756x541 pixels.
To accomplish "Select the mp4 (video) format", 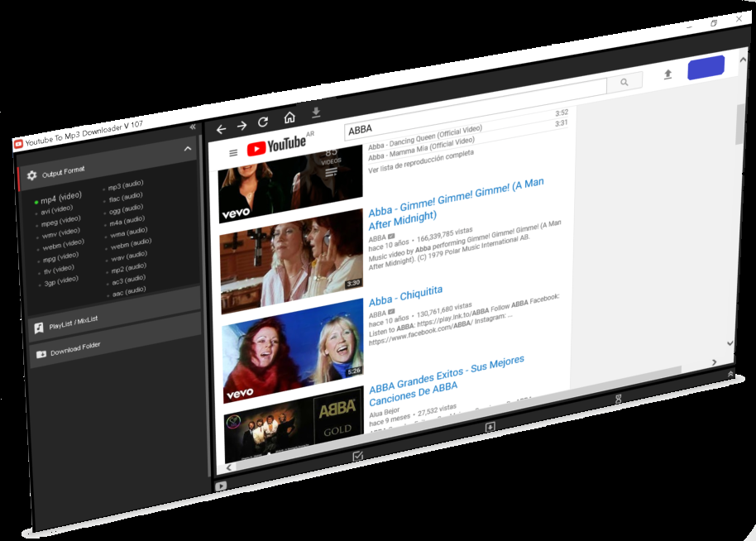I will click(x=60, y=198).
